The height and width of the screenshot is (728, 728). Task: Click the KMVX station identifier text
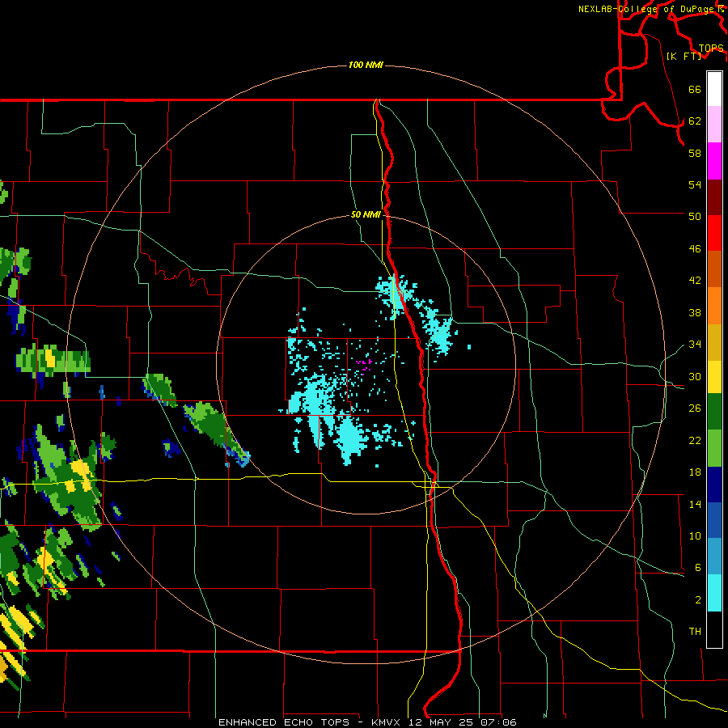tap(387, 722)
